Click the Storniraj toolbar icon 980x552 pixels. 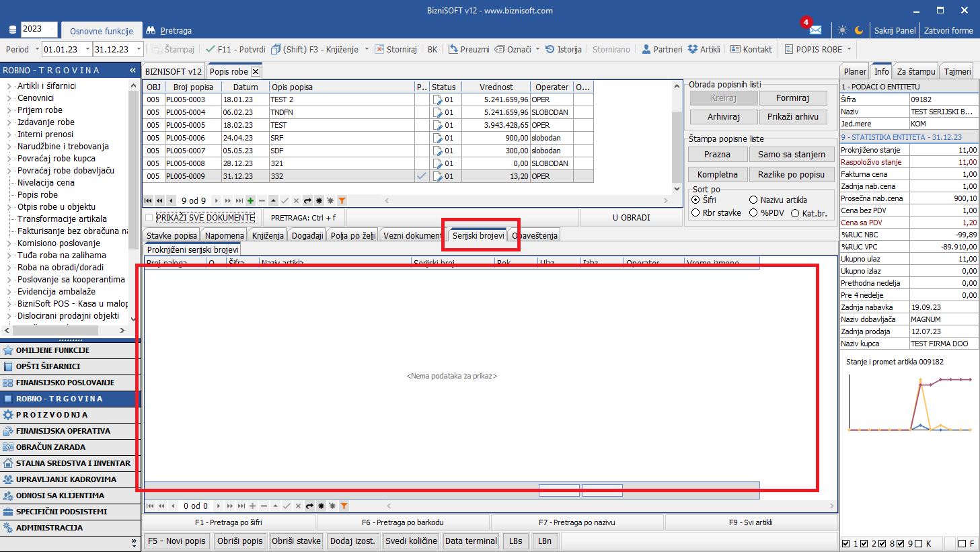tap(380, 49)
